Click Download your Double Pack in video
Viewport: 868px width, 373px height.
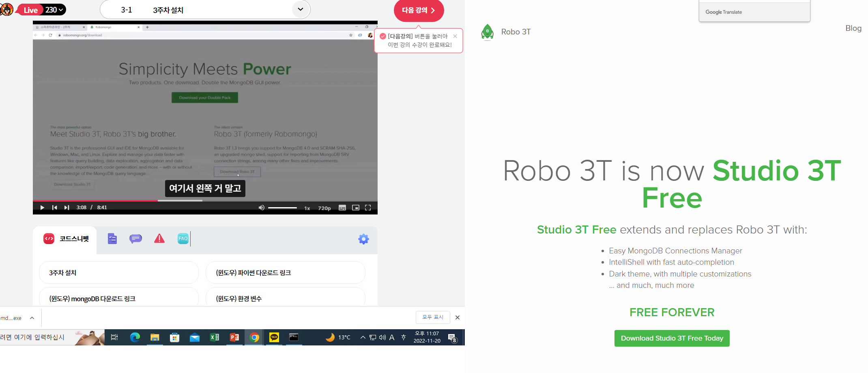pyautogui.click(x=205, y=98)
